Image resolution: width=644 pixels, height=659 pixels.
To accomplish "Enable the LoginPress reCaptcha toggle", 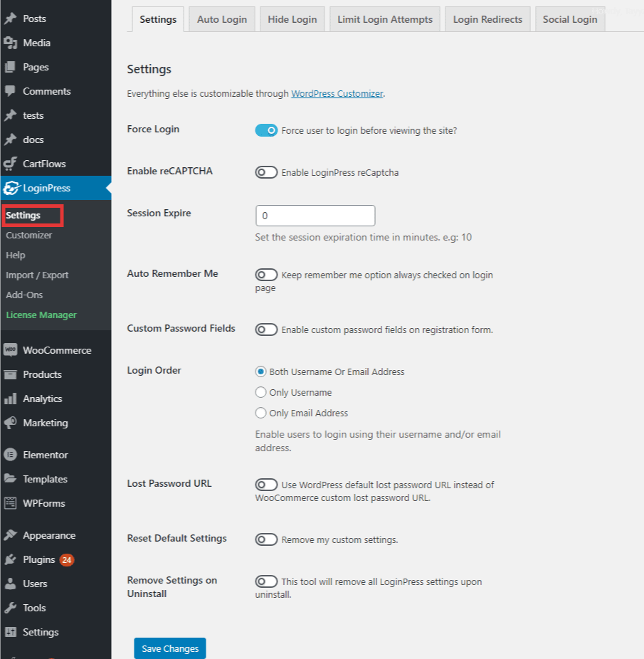I will pyautogui.click(x=266, y=172).
